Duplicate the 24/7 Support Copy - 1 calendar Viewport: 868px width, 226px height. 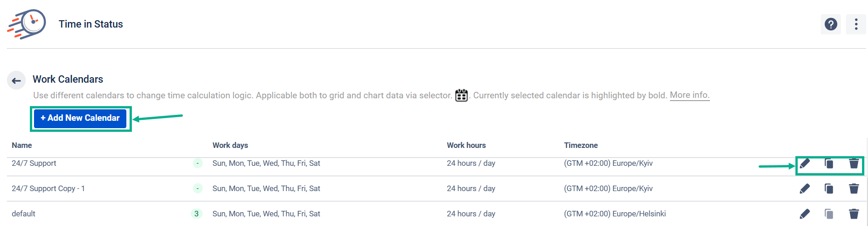click(829, 189)
